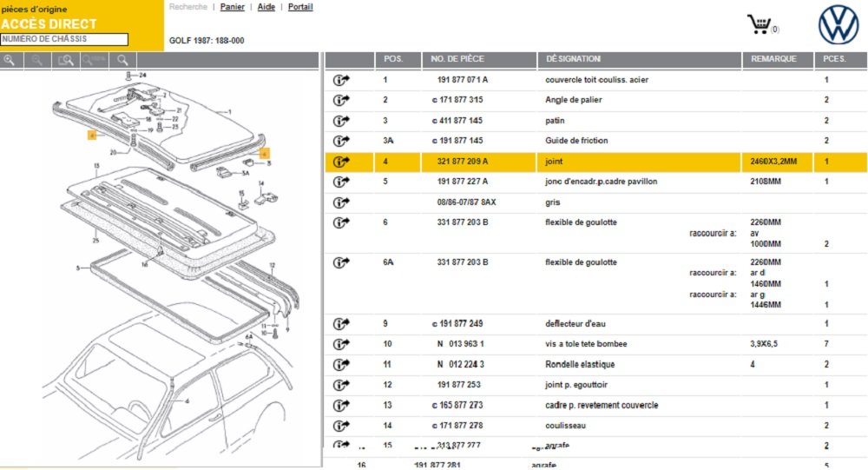Viewport: 868px width, 470px height.
Task: Open the Portail link
Action: tap(300, 7)
